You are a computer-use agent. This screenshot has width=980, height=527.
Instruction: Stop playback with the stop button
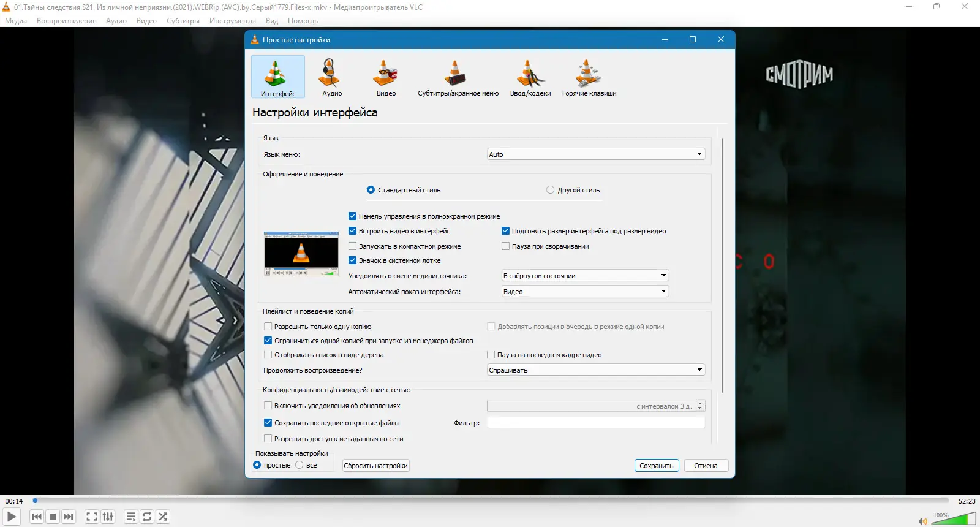53,517
